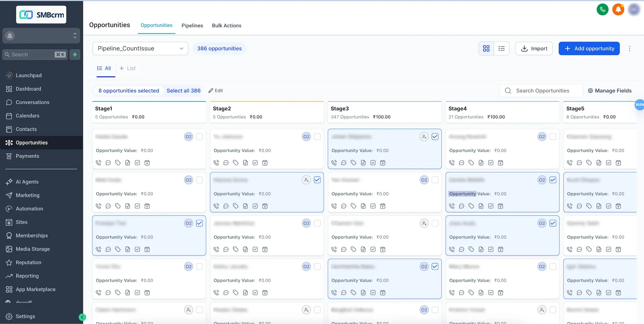This screenshot has width=644, height=324.
Task: Click the unassigned owner icon on Stage3's top card
Action: pyautogui.click(x=424, y=137)
